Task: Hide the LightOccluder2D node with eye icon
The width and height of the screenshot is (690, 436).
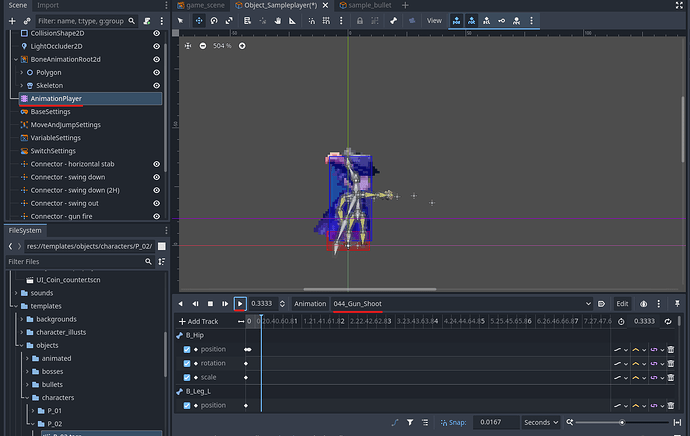Action: pyautogui.click(x=156, y=46)
